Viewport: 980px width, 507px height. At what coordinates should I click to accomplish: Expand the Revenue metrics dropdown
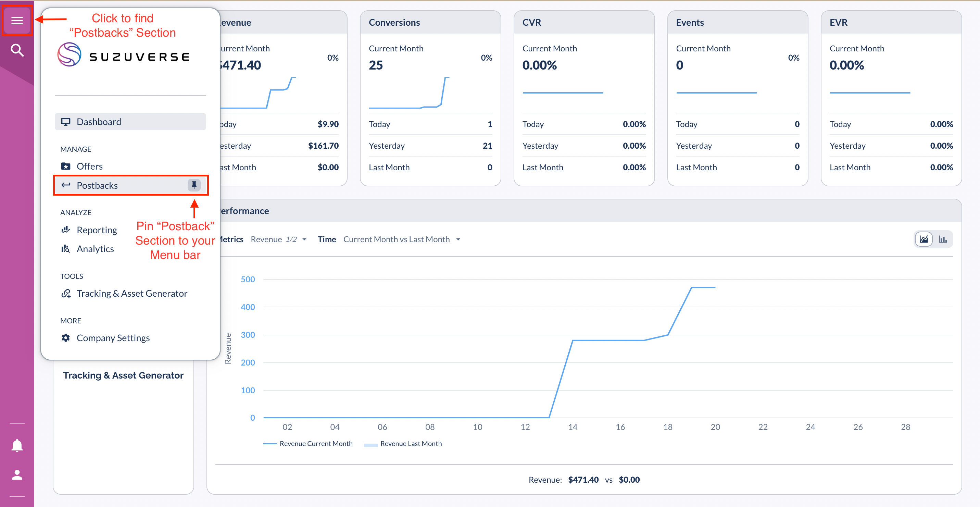click(278, 239)
